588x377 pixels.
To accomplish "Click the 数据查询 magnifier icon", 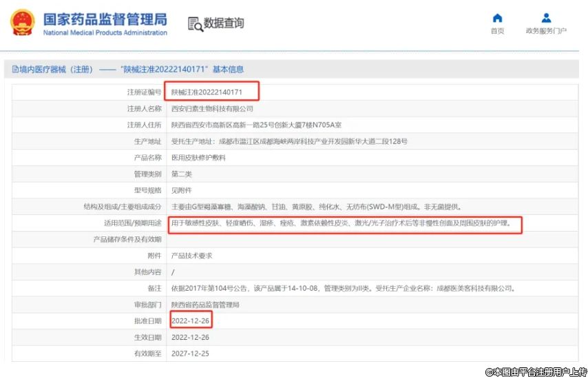I will point(195,24).
